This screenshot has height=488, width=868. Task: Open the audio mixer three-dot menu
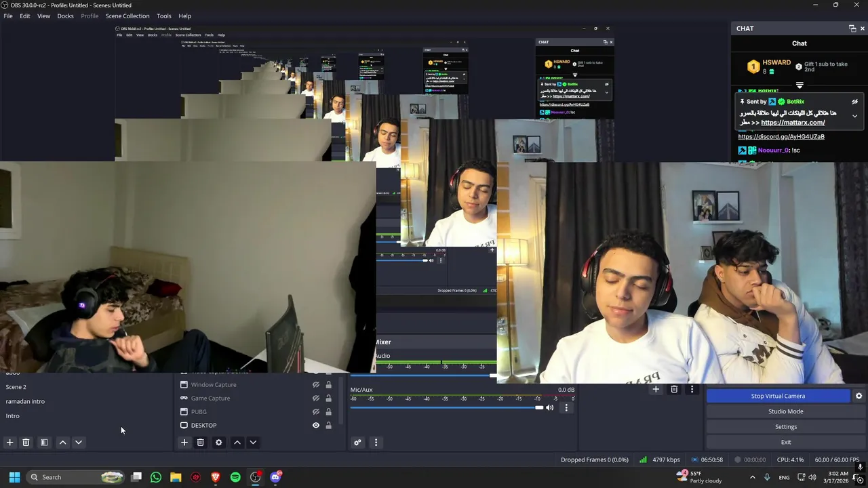tap(376, 443)
